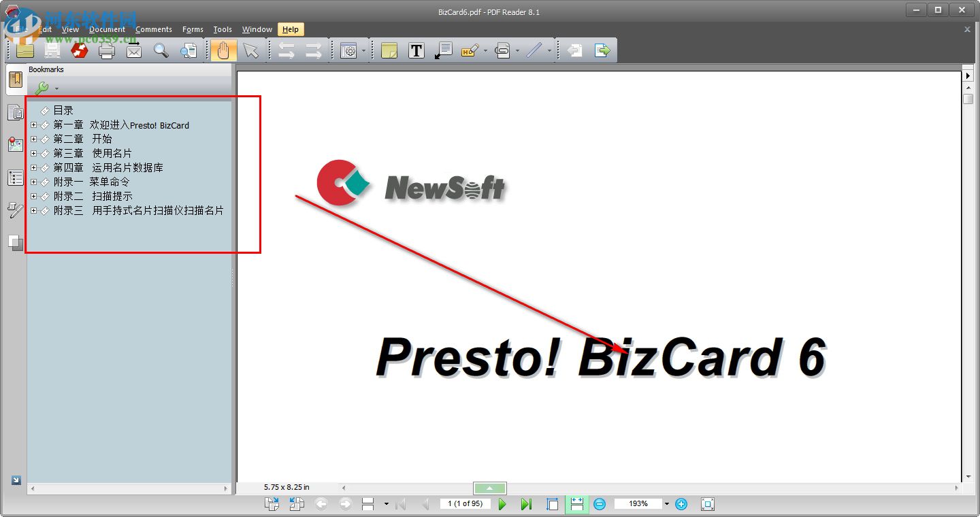The height and width of the screenshot is (517, 980).
Task: Open a file with the folder icon
Action: pyautogui.click(x=25, y=50)
